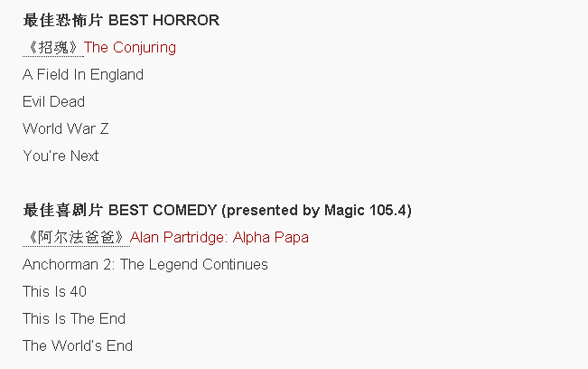This screenshot has width=588, height=369.
Task: Click The World's End entry
Action: coord(78,345)
